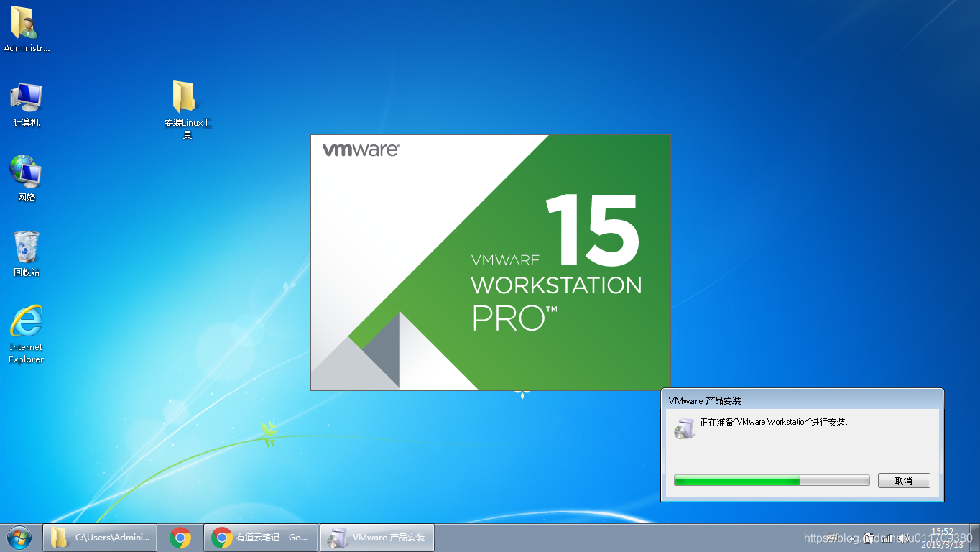This screenshot has width=980, height=552.
Task: Open the C:\Users\Admini... Explorer taskbar button
Action: tap(100, 538)
